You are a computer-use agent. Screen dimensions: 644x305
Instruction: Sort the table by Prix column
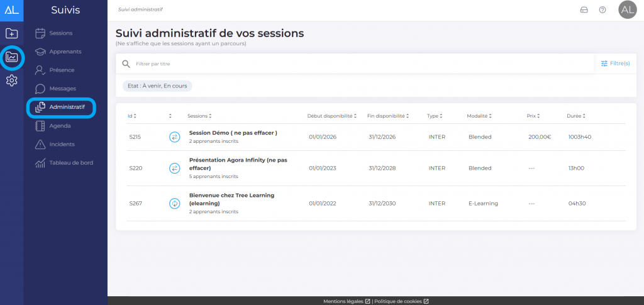click(x=534, y=116)
